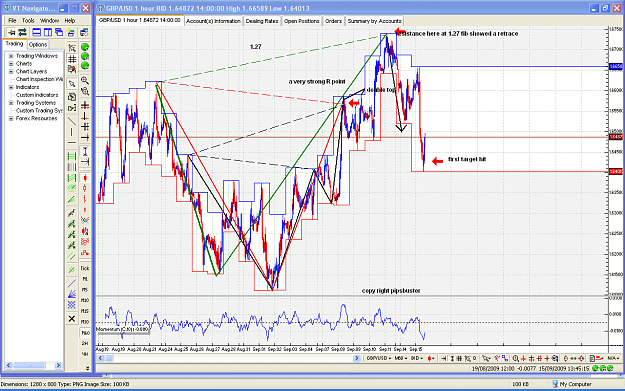Image resolution: width=625 pixels, height=391 pixels.
Task: Click the My Computer status bar entry
Action: point(572,384)
